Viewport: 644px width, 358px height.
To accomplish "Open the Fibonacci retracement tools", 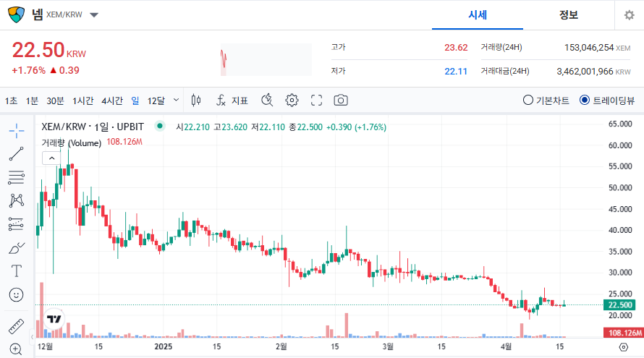I will tap(17, 177).
